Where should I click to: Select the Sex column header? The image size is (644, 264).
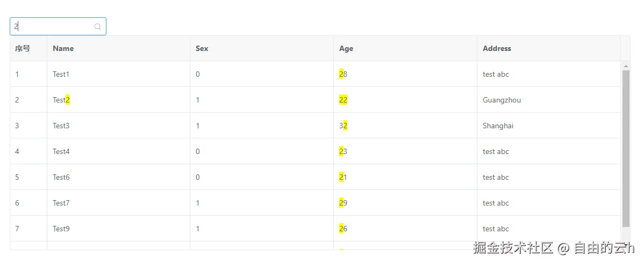pos(262,48)
